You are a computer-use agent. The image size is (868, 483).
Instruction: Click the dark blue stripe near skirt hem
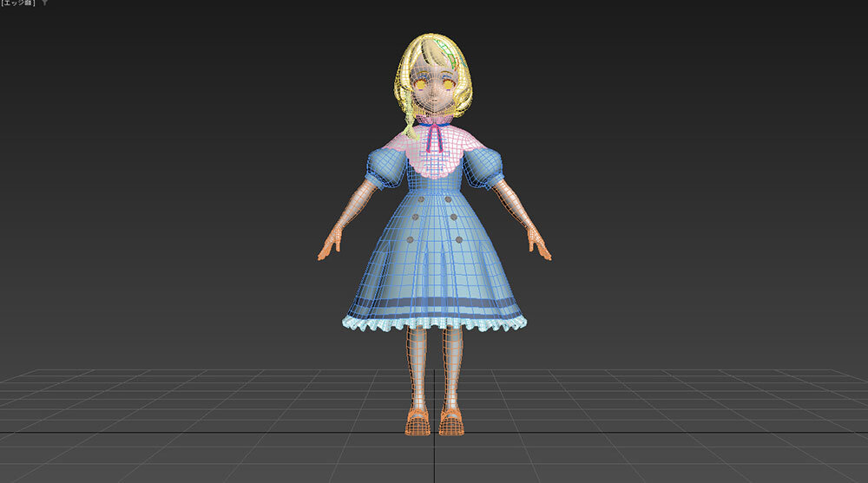coord(434,304)
